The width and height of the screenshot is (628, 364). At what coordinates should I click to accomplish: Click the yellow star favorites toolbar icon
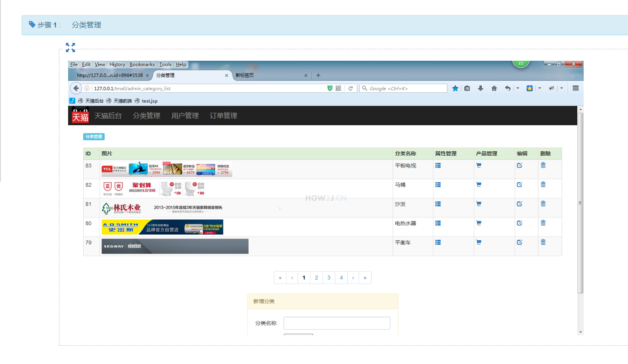[x=529, y=88]
